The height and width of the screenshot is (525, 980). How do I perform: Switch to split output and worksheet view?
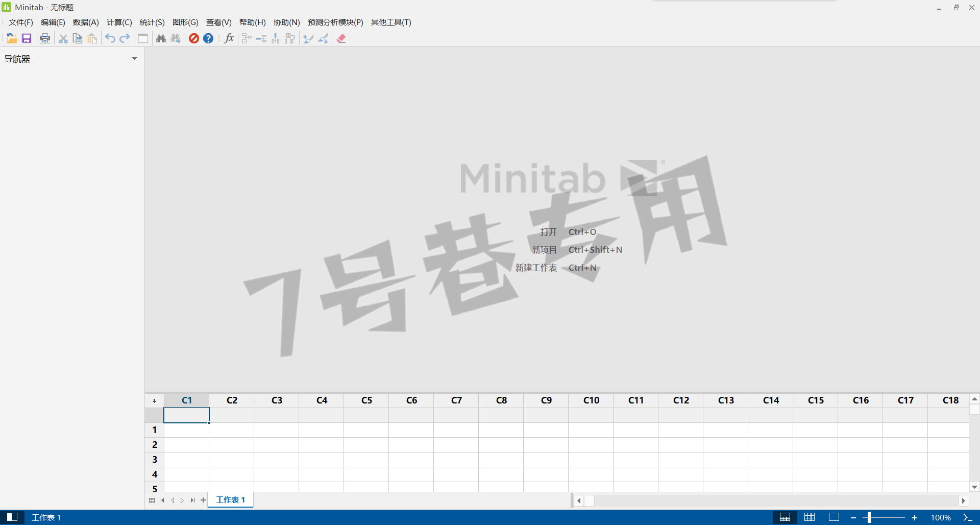click(785, 517)
